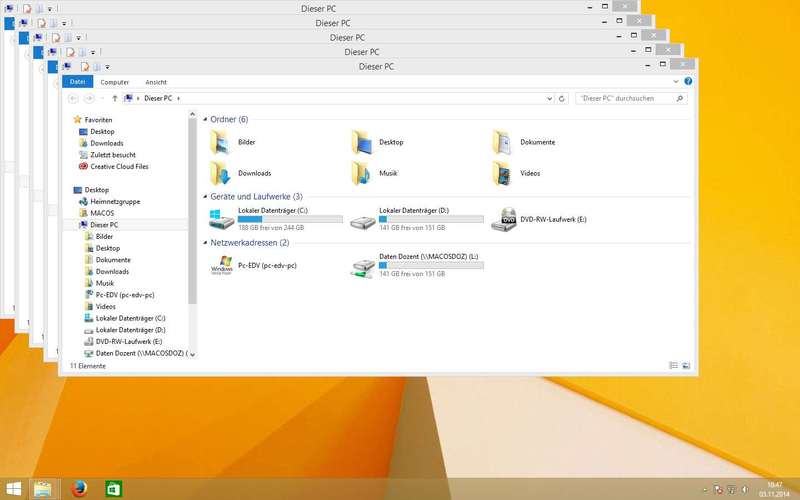Open the Computer ribbon tab
The width and height of the screenshot is (800, 500).
click(114, 82)
